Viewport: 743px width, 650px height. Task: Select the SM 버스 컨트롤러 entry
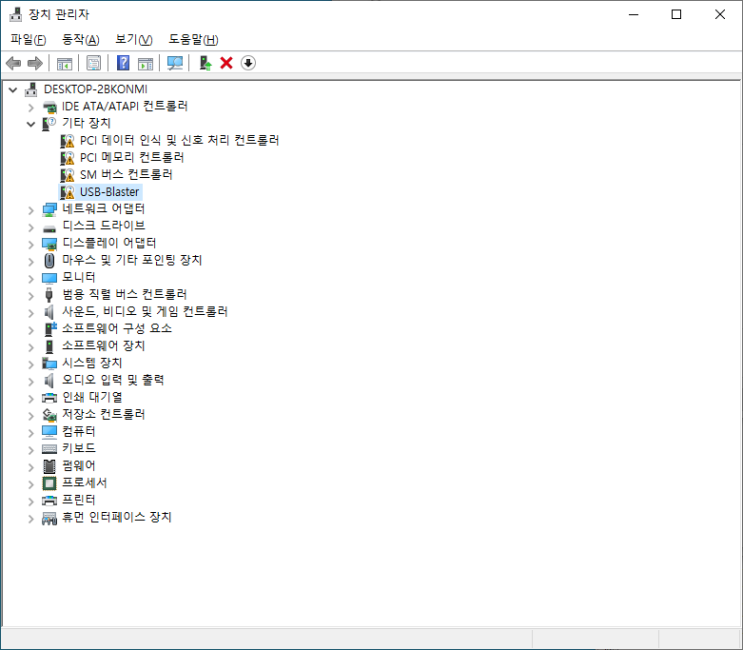click(126, 174)
